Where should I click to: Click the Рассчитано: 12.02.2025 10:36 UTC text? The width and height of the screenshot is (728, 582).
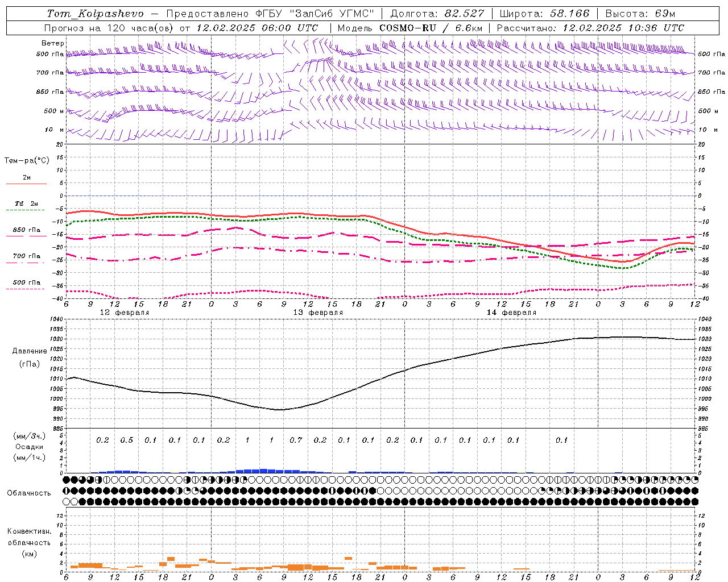[x=590, y=28]
